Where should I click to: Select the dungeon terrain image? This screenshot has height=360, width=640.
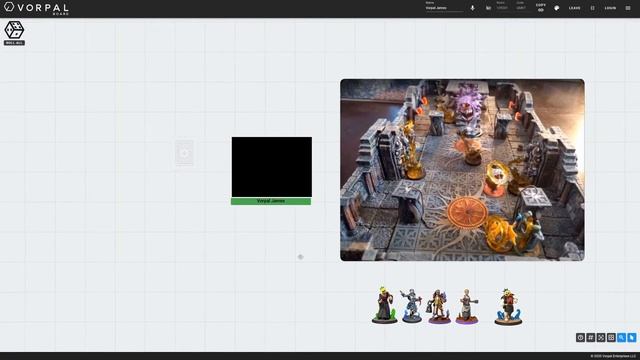tap(462, 170)
